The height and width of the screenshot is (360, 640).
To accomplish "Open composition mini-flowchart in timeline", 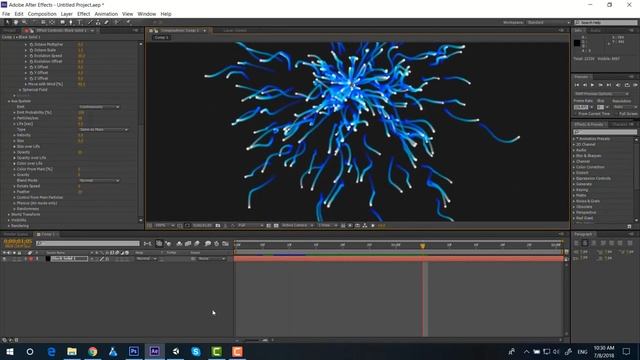I will [x=147, y=244].
